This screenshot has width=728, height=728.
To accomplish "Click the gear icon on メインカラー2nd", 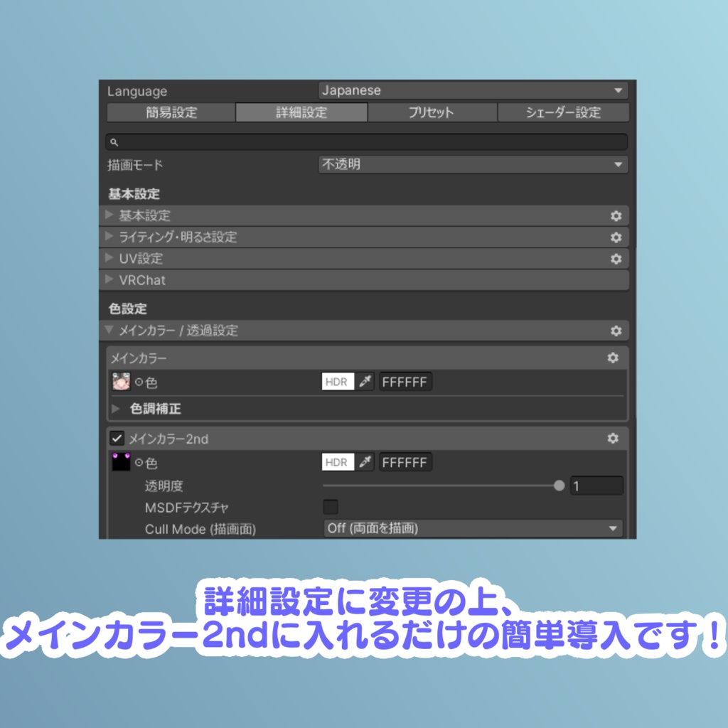I will pyautogui.click(x=613, y=439).
